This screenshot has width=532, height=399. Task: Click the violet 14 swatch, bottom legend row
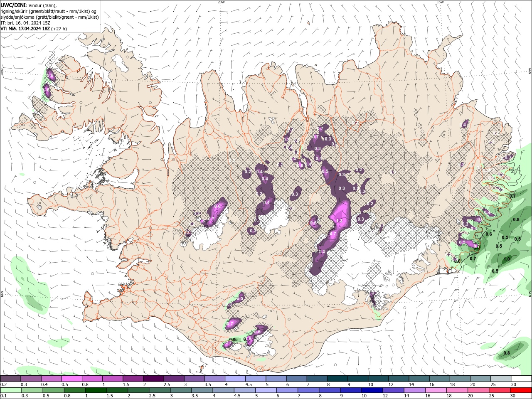pyautogui.click(x=414, y=390)
